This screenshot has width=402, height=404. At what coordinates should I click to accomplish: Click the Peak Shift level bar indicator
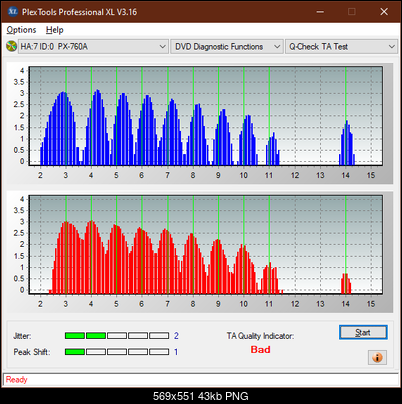(x=117, y=352)
